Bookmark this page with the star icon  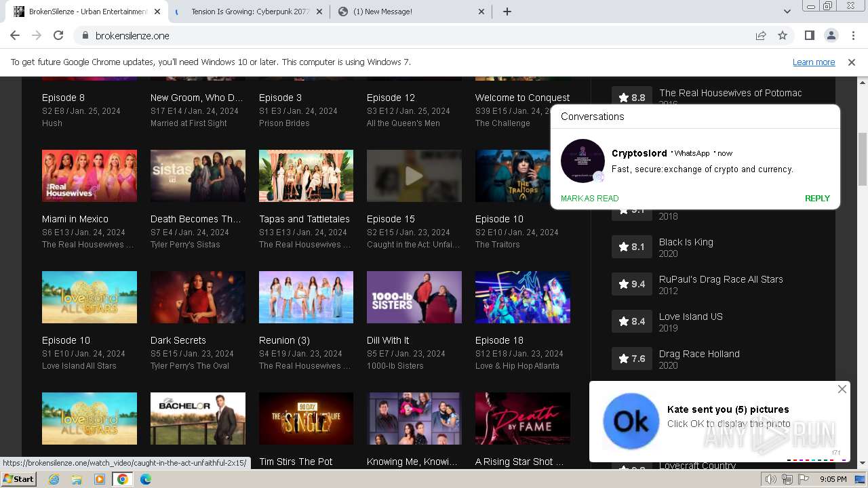(x=783, y=35)
